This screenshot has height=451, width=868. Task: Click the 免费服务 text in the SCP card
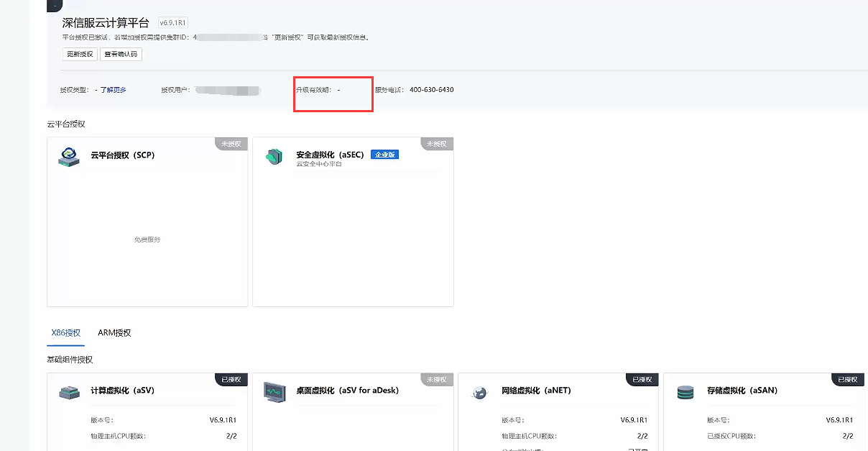coord(147,240)
